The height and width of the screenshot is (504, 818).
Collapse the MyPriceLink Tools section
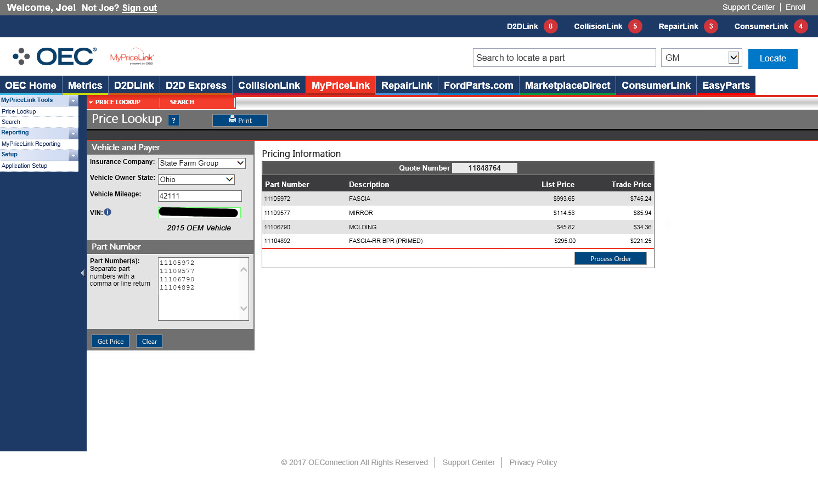click(x=73, y=101)
